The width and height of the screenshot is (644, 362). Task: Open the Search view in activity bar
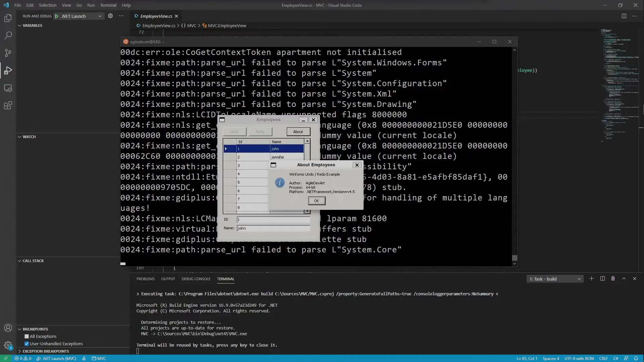[8, 35]
